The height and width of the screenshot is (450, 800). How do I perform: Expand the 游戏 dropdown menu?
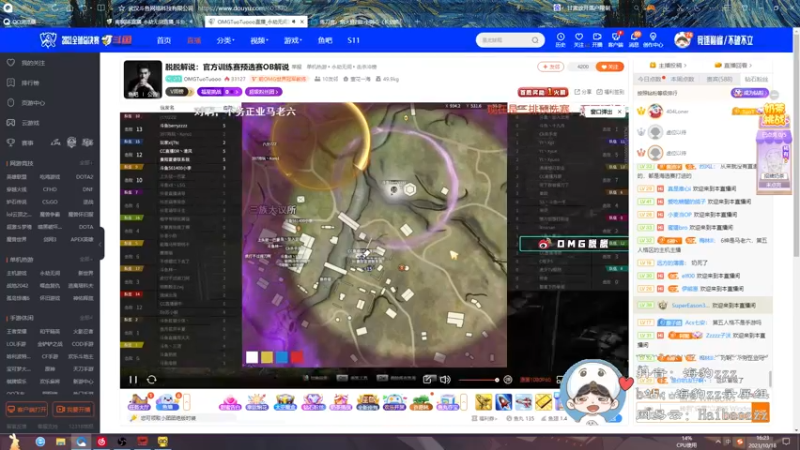293,40
